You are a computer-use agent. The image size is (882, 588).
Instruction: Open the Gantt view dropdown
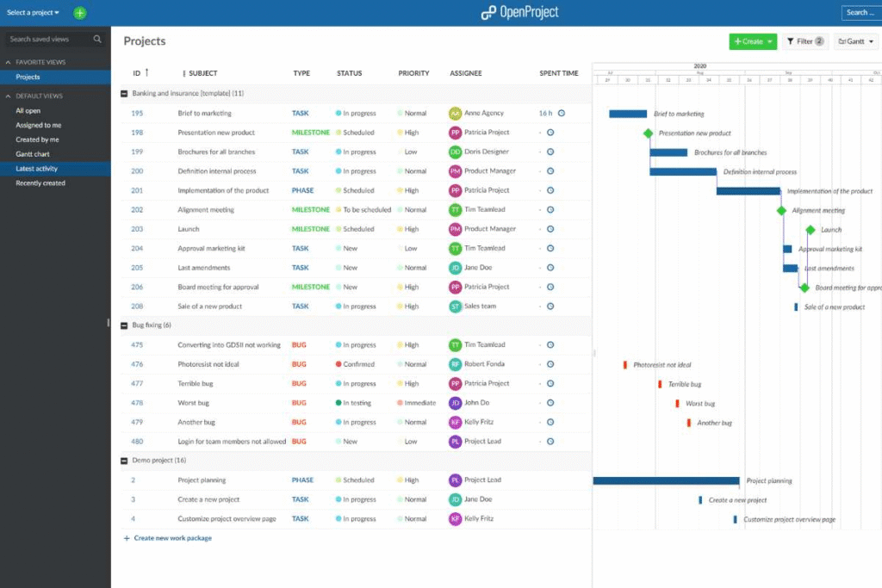[x=855, y=41]
